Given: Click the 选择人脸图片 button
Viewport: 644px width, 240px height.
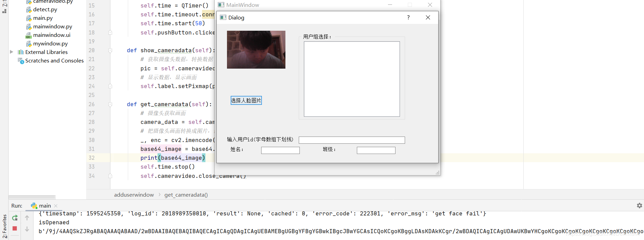Looking at the screenshot, I should 246,100.
